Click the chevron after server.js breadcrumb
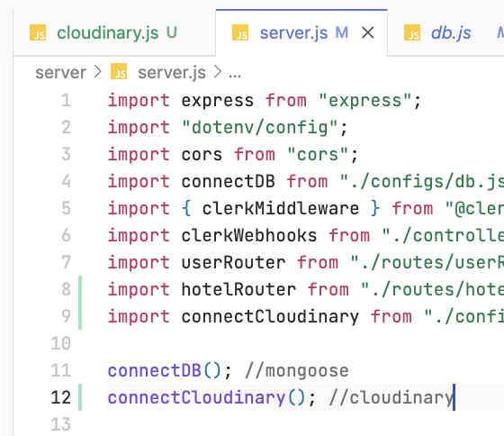 (218, 72)
